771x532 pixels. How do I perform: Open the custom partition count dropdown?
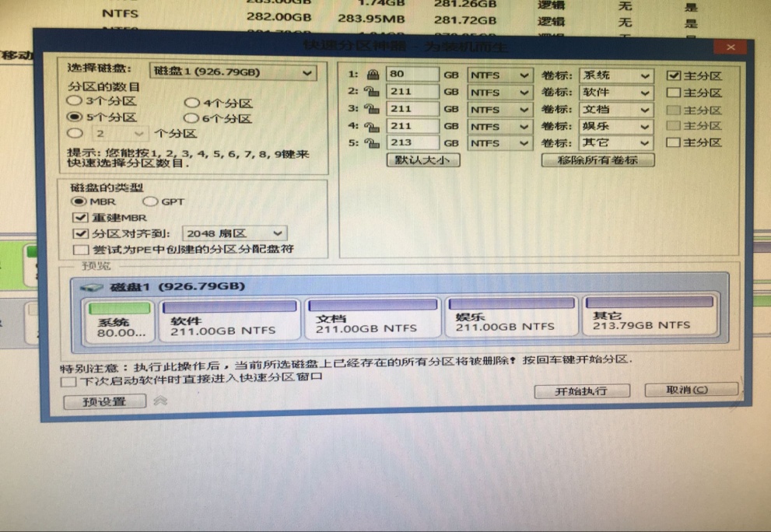pyautogui.click(x=121, y=134)
